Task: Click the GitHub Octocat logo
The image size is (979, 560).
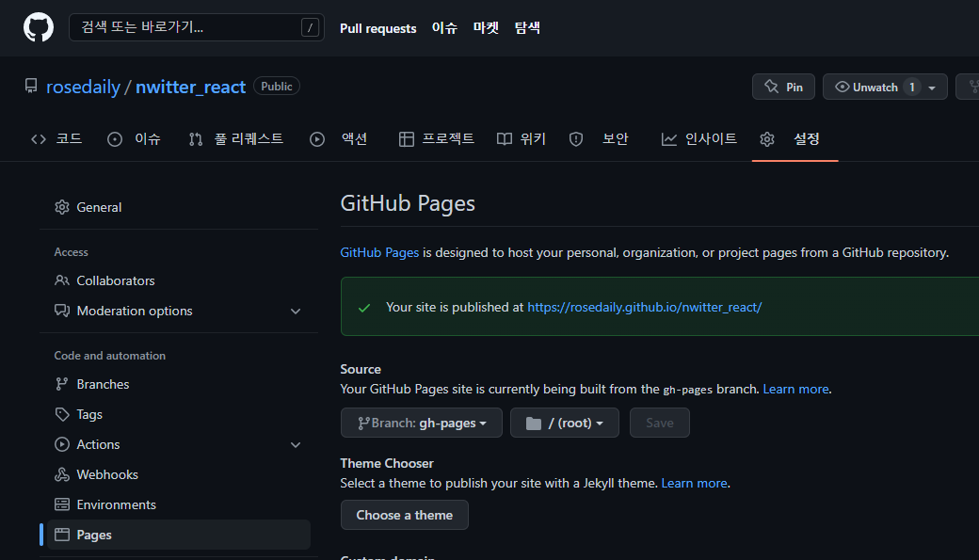Action: pos(39,28)
